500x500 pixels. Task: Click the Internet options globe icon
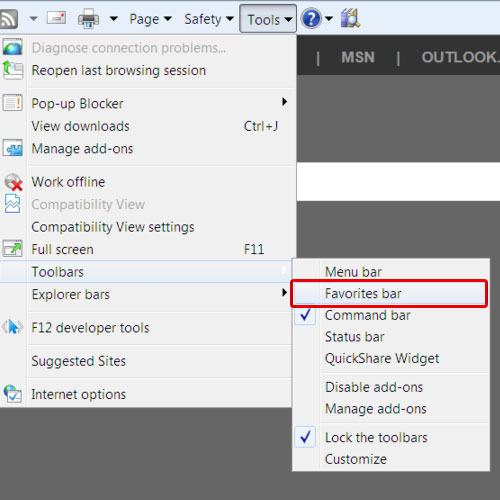click(13, 394)
